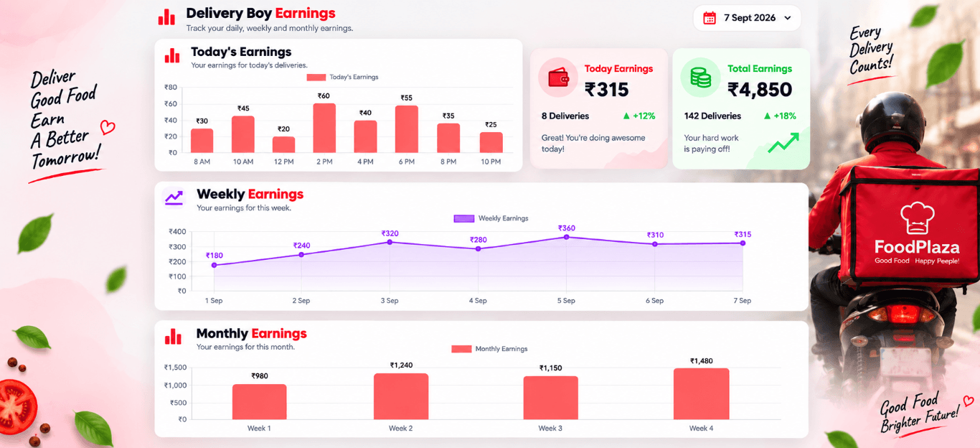This screenshot has width=980, height=448.
Task: Click the Monthly Earnings chart icon
Action: coord(173,337)
